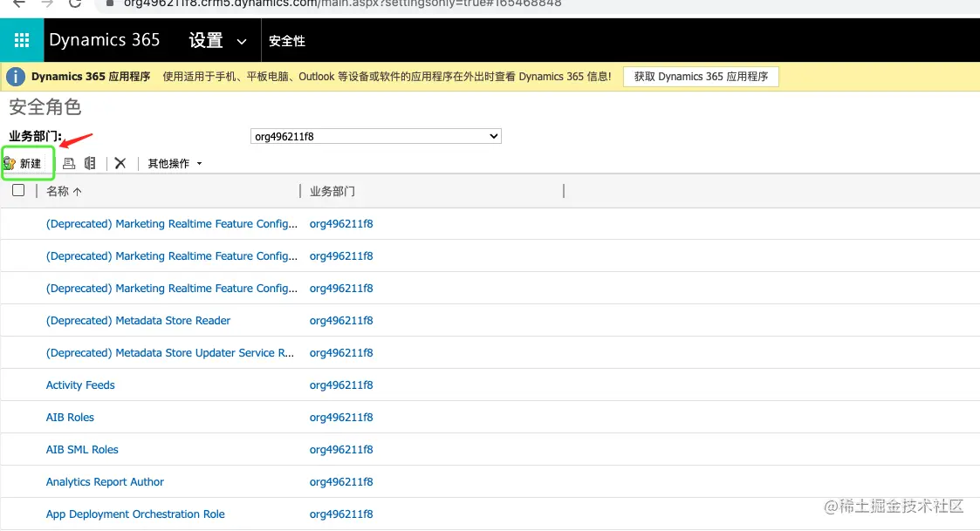Click the 业务部门: label above the toolbar
Screen dimensions: 980x531
pos(35,136)
